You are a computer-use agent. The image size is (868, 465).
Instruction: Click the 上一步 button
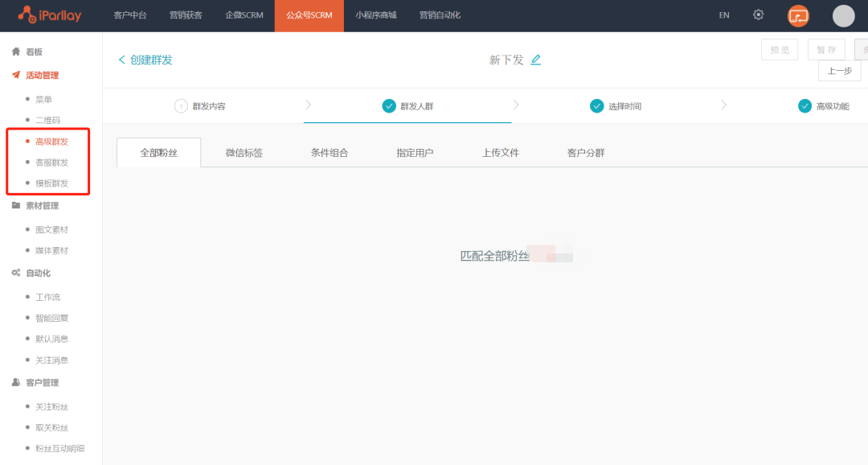[839, 71]
